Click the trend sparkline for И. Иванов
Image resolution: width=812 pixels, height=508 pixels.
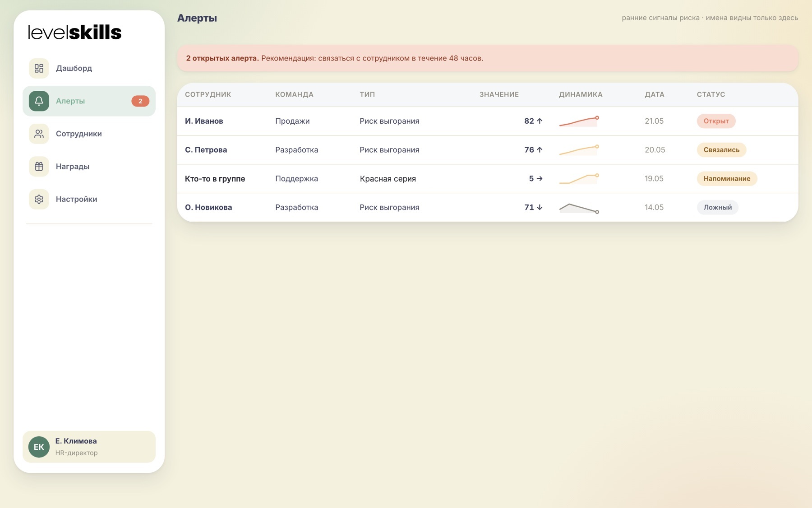pos(579,121)
